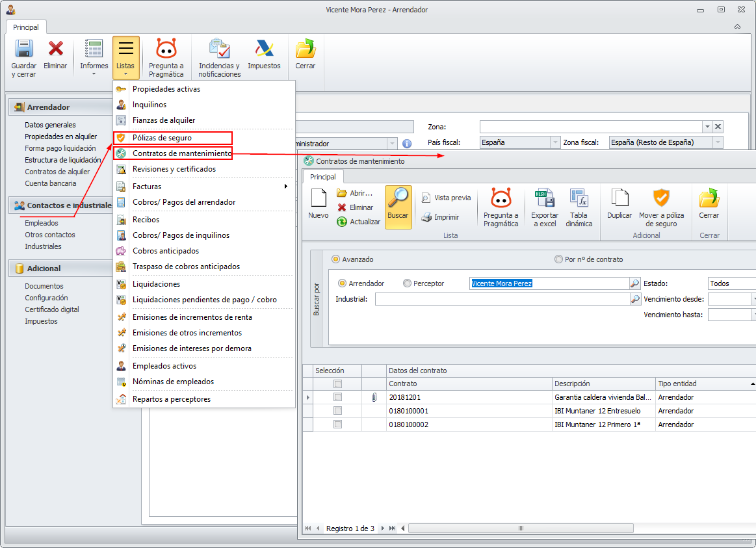Click Mover a póliza de seguro shield icon
756x548 pixels.
(x=660, y=199)
